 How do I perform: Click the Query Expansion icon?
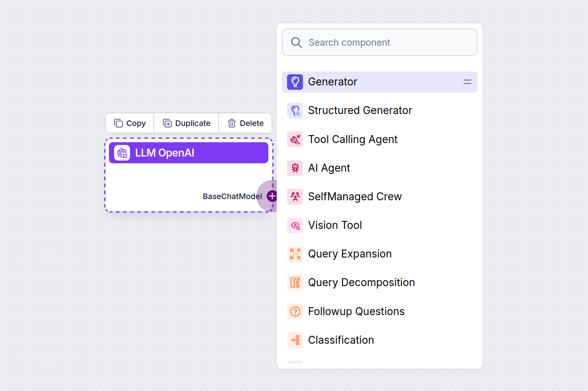click(295, 254)
